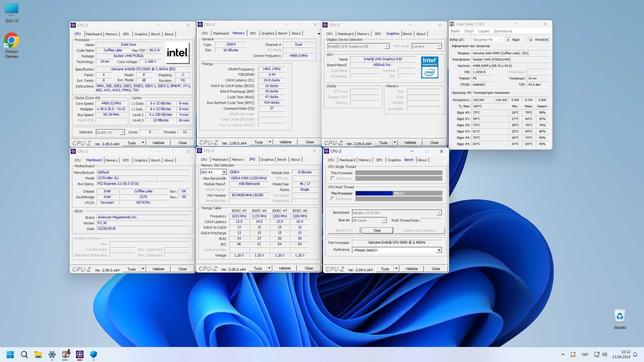Open Run on All Cores dropdown
This screenshot has height=362, width=644.
click(369, 220)
